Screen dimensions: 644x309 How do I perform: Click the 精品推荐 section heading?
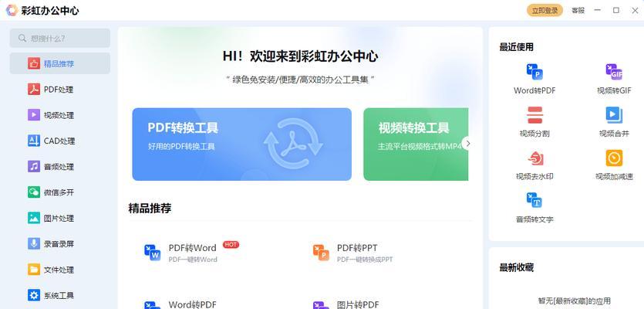click(150, 209)
